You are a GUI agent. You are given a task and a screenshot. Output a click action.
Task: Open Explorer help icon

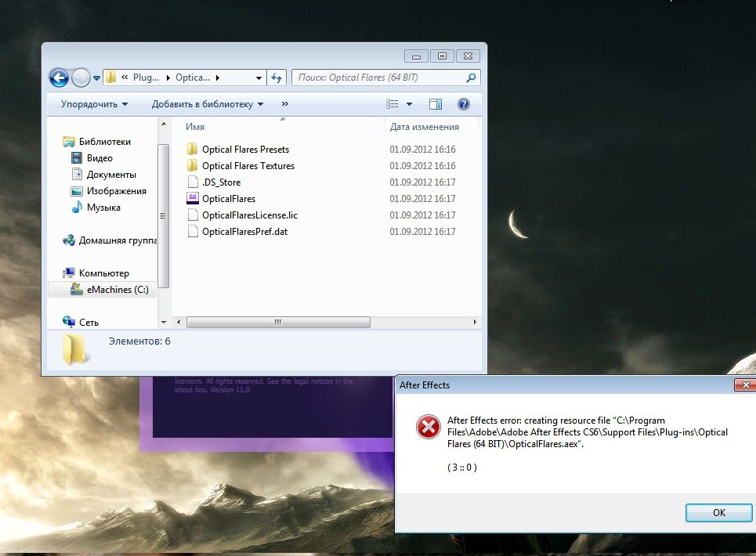point(463,103)
